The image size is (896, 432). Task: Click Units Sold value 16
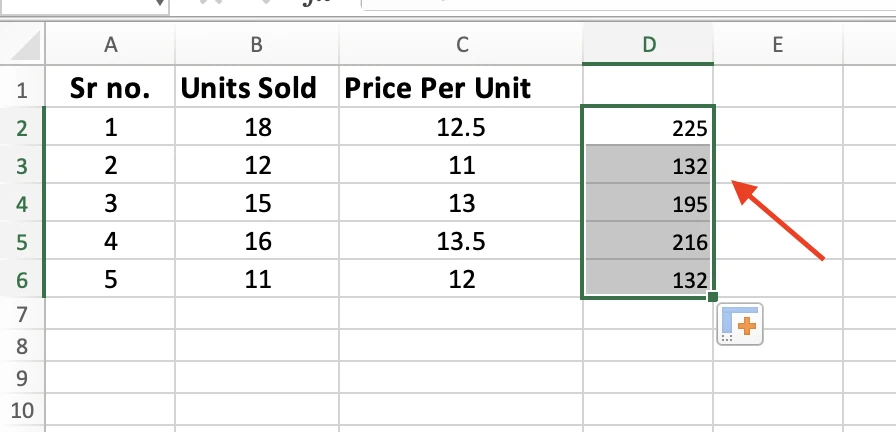(x=257, y=242)
